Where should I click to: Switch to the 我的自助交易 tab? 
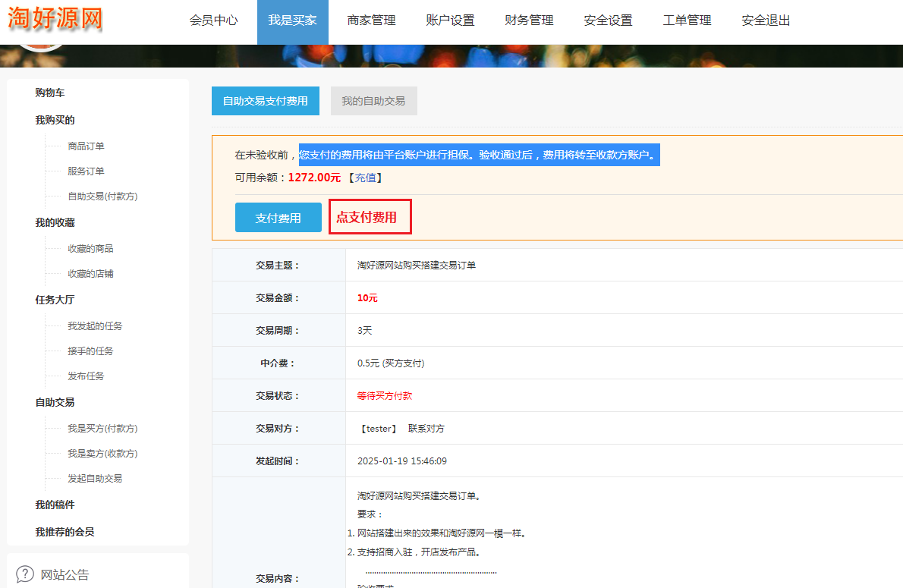[x=373, y=101]
